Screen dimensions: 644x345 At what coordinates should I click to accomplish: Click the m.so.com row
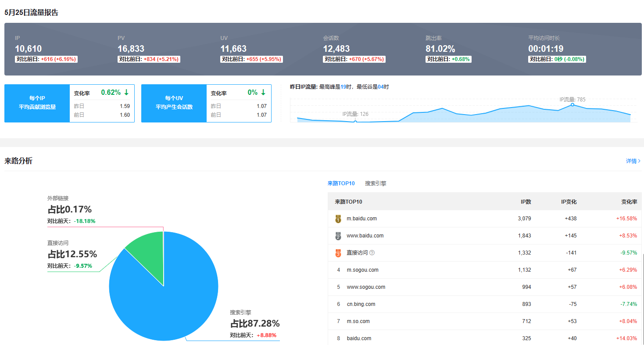click(484, 321)
